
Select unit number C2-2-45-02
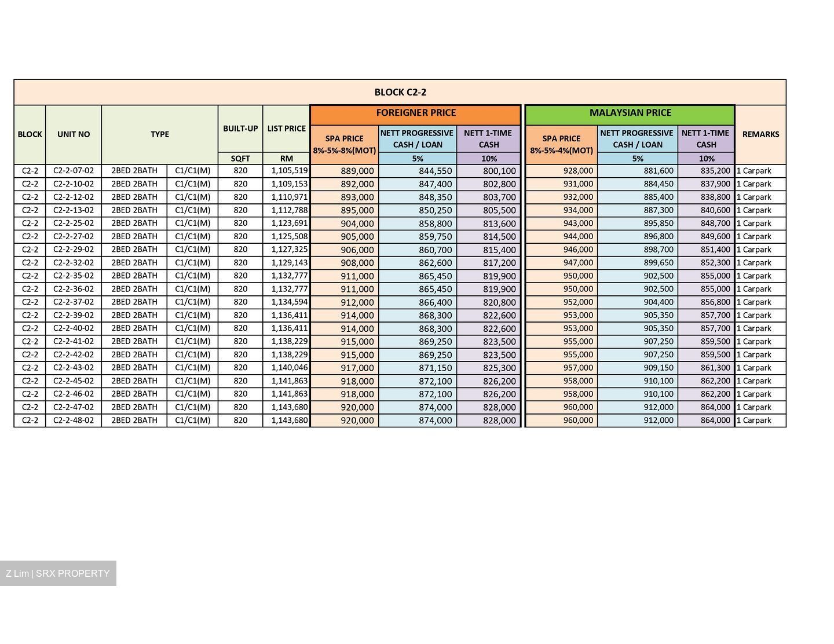click(x=74, y=381)
